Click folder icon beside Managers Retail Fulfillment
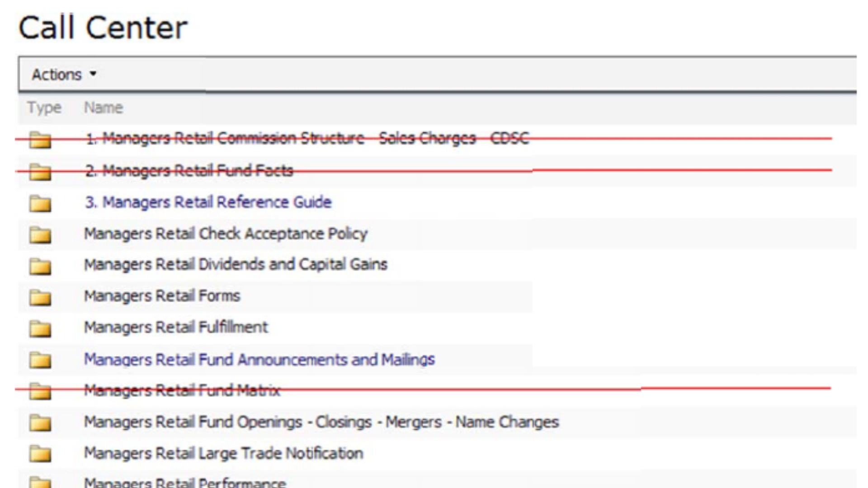The width and height of the screenshot is (868, 488). (40, 328)
